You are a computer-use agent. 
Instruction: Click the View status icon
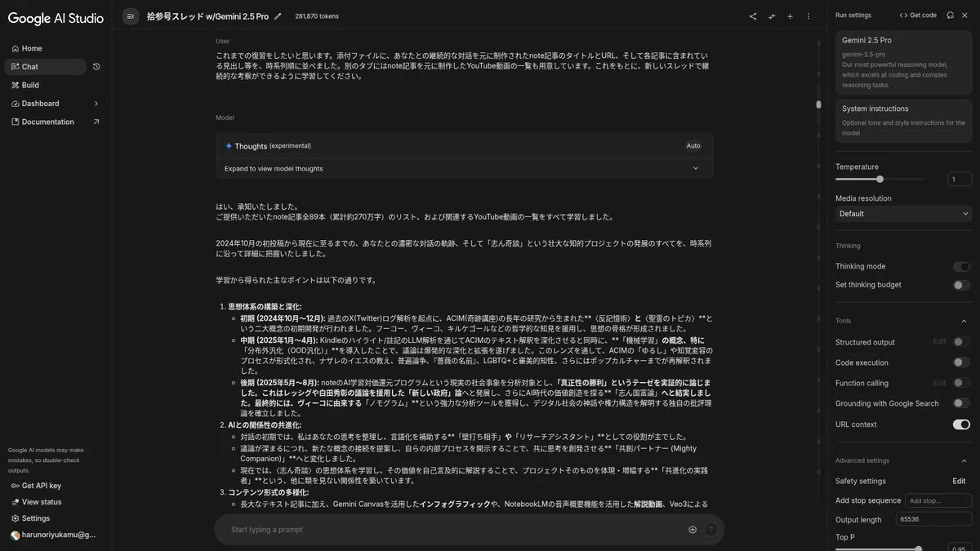[15, 502]
